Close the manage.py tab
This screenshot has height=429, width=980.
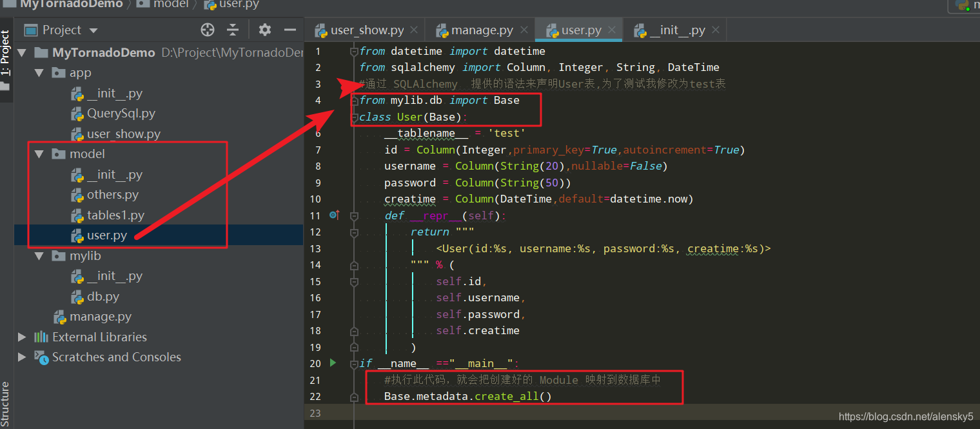524,30
